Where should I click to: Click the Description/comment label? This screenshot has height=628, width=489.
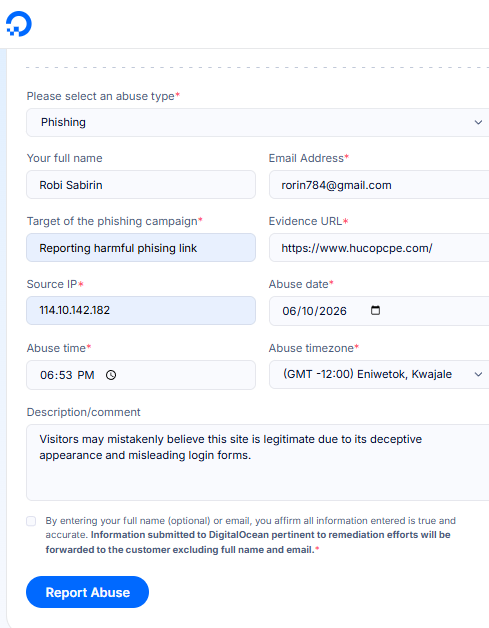pyautogui.click(x=83, y=412)
